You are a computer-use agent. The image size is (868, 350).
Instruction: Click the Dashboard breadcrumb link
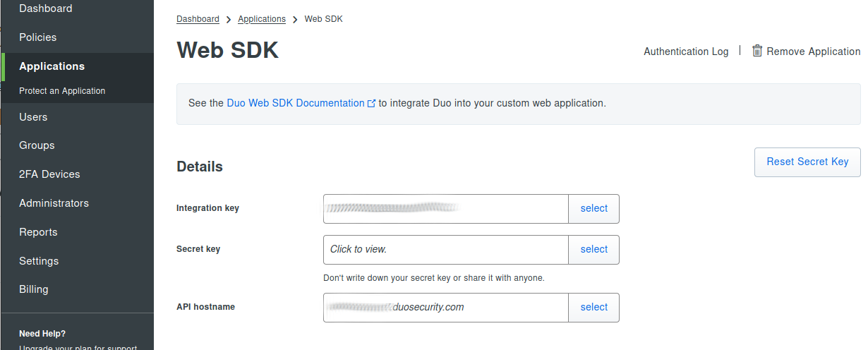pos(198,19)
